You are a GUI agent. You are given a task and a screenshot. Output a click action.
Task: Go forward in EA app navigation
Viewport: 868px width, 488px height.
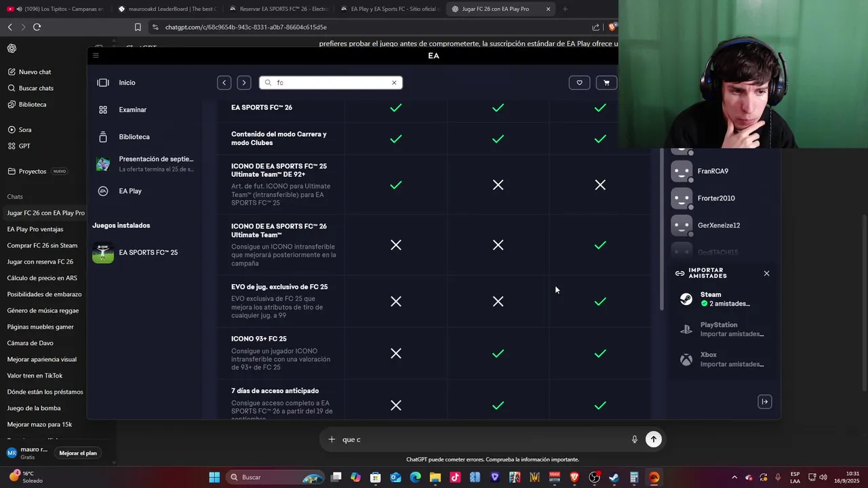[x=244, y=83]
